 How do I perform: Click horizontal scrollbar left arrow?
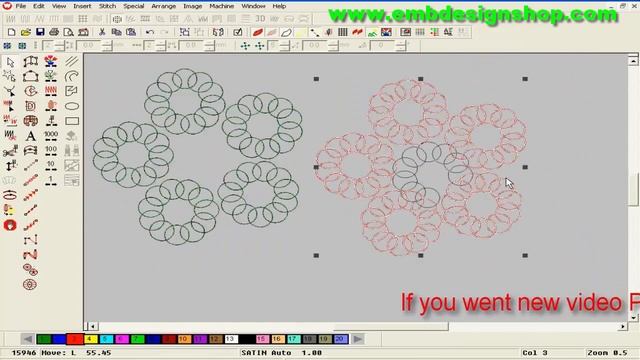(93, 326)
